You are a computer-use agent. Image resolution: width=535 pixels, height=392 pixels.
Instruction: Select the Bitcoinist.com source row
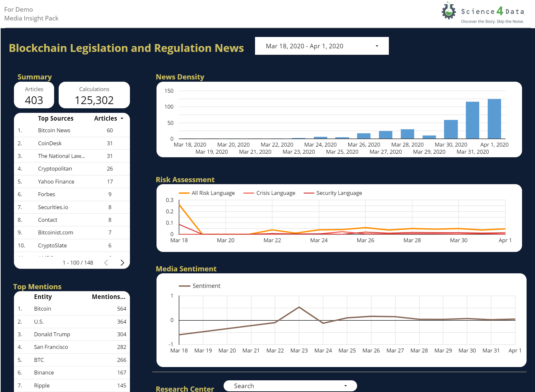tap(72, 232)
